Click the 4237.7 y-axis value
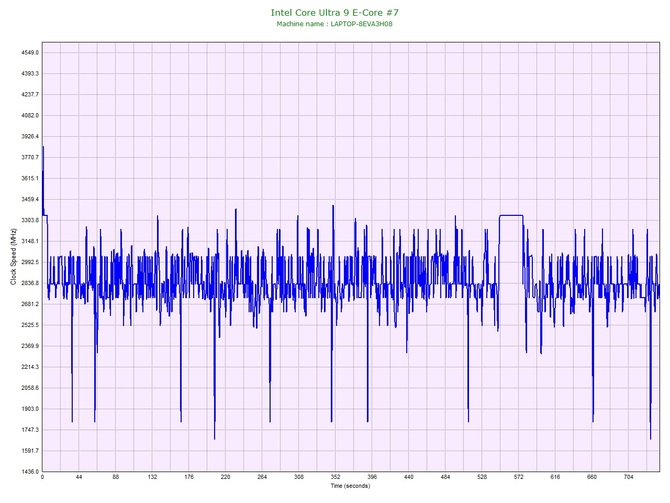The width and height of the screenshot is (670, 503). 30,94
